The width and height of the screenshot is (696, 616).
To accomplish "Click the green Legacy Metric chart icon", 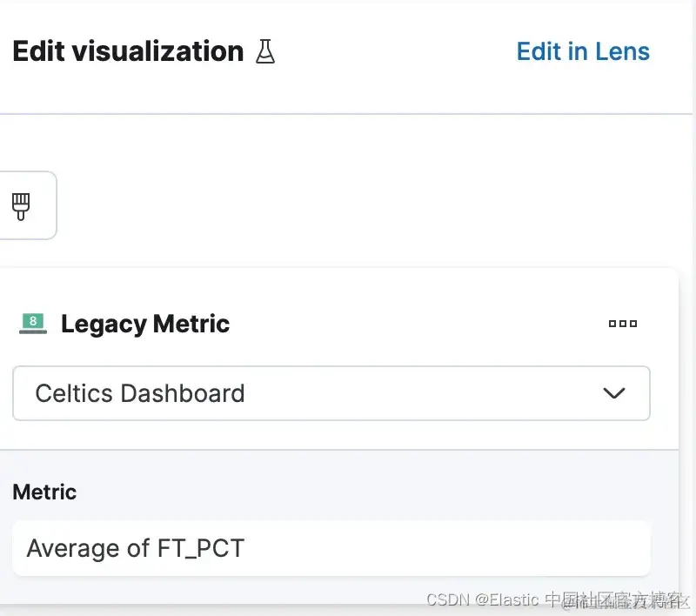I will point(32,324).
